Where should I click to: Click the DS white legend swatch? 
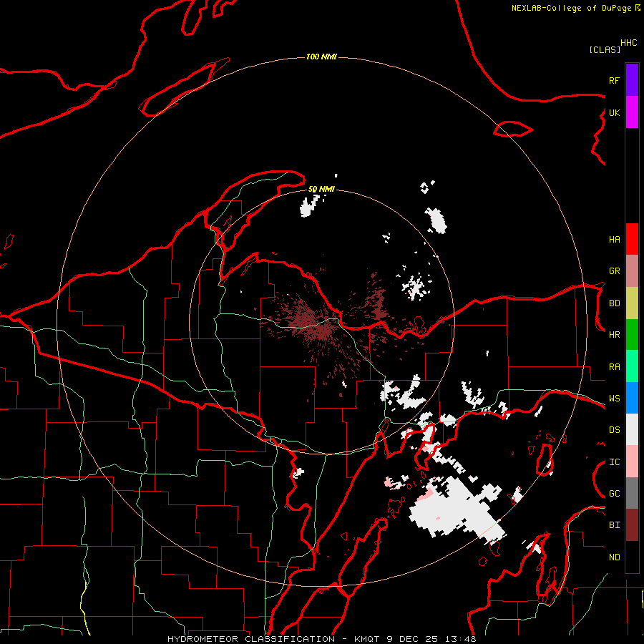coord(632,429)
